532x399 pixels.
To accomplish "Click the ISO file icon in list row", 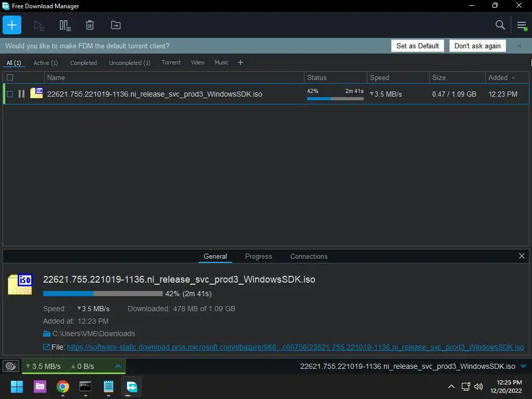I will [x=36, y=92].
